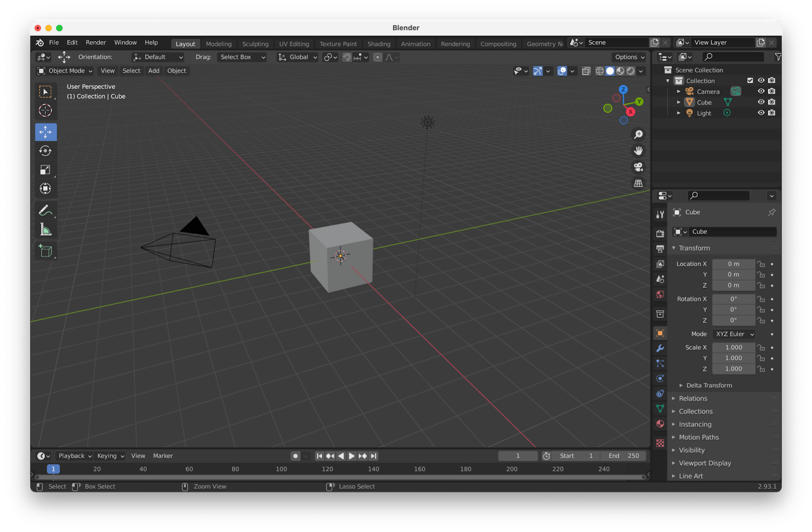Open the timeline Marker menu
The height and width of the screenshot is (532, 812).
pos(163,456)
